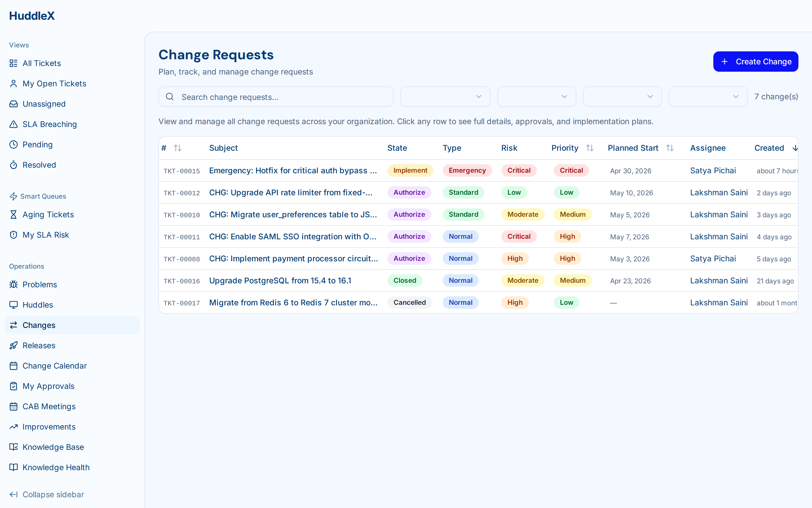Image resolution: width=812 pixels, height=508 pixels.
Task: Click the Knowledge Base book icon
Action: point(14,447)
